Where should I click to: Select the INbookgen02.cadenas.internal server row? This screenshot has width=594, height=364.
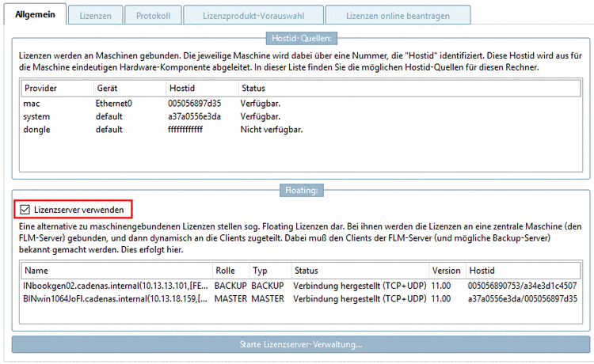coord(301,286)
